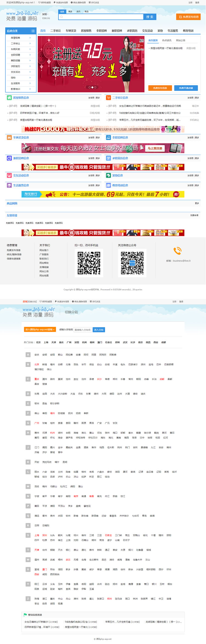Click the pencil icon on orange 免费发布信息 header button
Screen dimensions: 206x644
coord(180,17)
